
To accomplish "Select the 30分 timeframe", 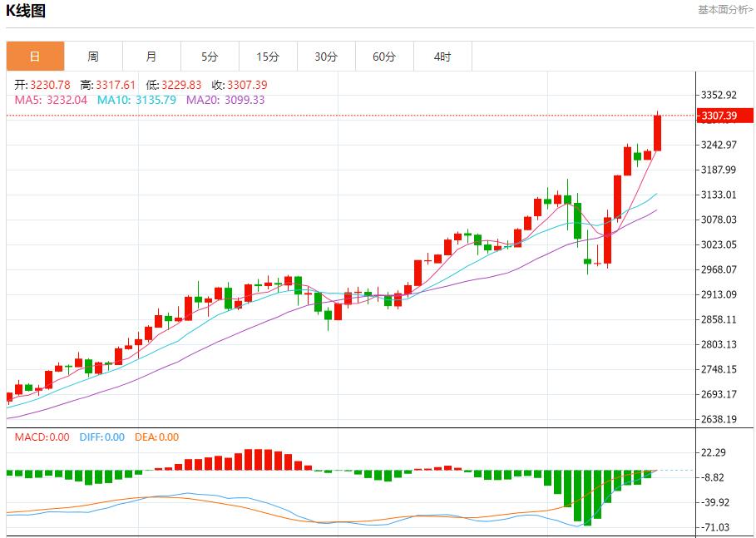I will (x=326, y=57).
